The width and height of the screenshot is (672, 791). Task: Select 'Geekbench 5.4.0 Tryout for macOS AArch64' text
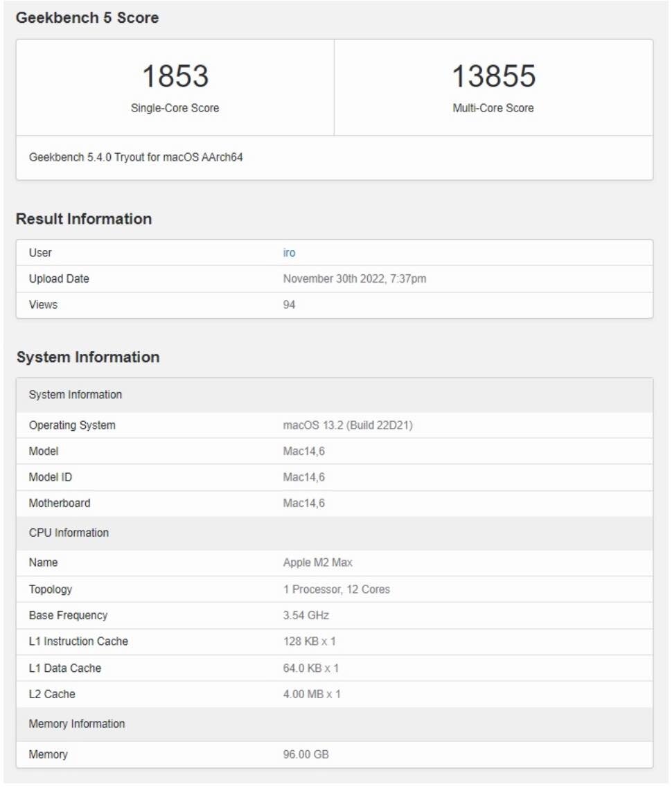click(136, 157)
